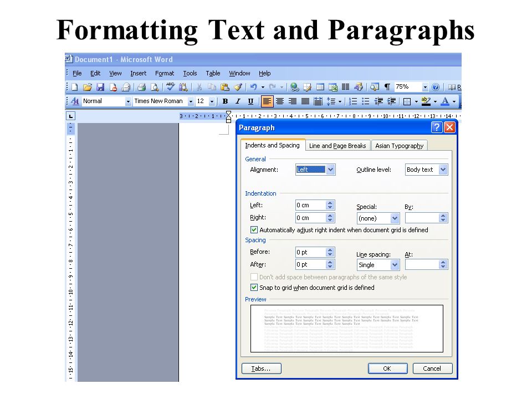Screen dimensions: 532x399
Task: Click the Left indentation input field
Action: tap(311, 205)
